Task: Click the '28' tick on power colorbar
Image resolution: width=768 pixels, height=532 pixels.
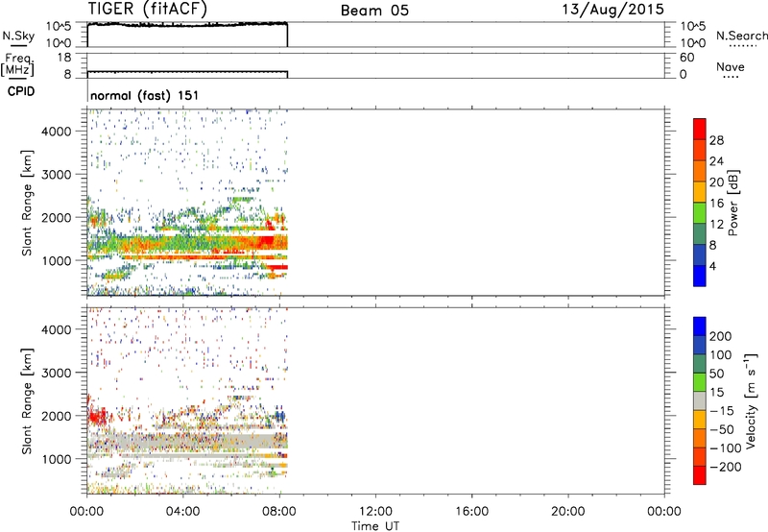Action: pyautogui.click(x=716, y=140)
